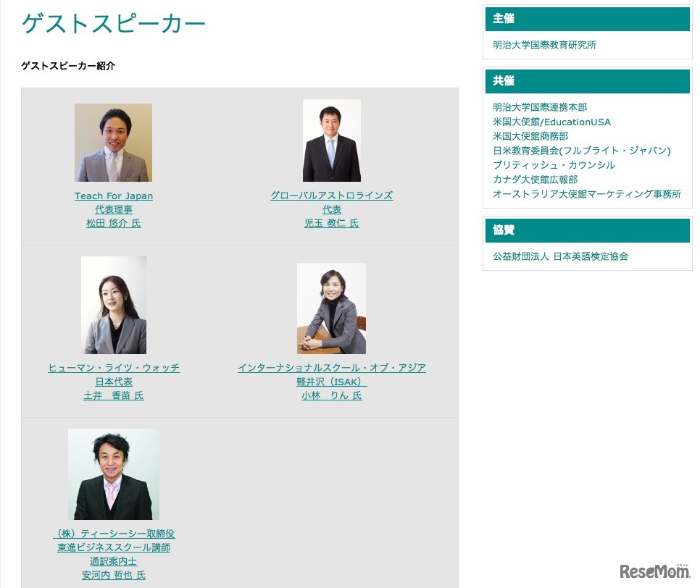Click the ゲストスピーカー page heading
Image resolution: width=700 pixels, height=588 pixels.
(x=113, y=23)
